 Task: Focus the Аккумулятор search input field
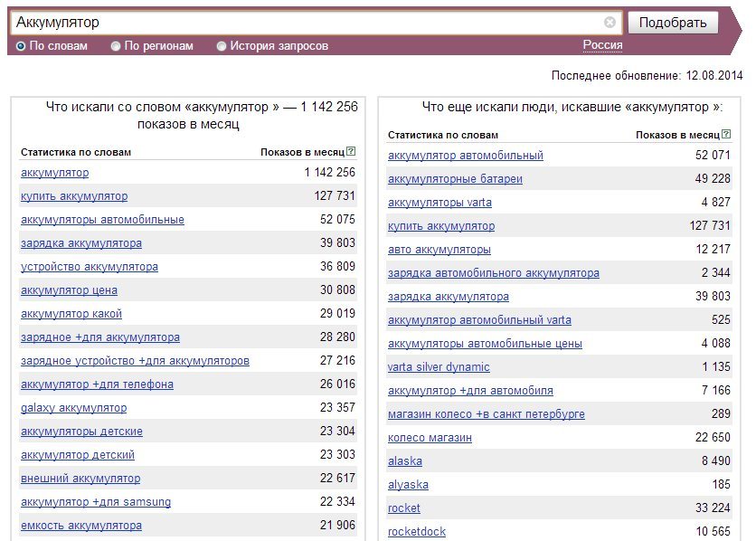[x=308, y=23]
